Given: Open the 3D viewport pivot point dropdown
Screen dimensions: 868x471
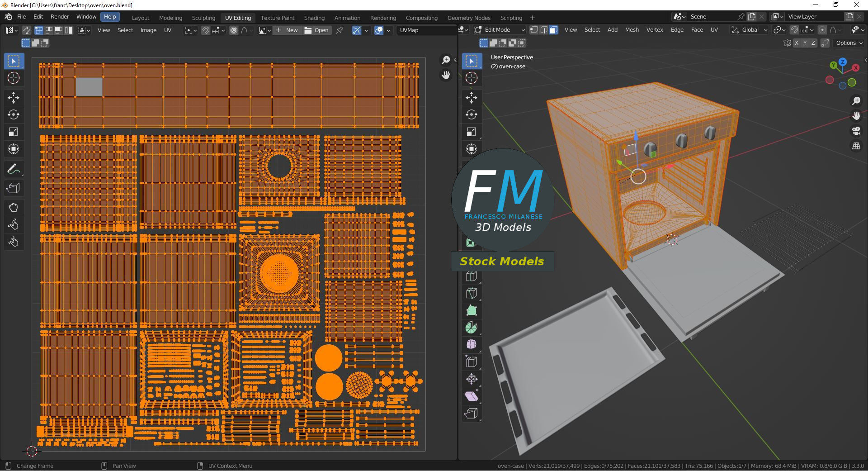Looking at the screenshot, I should tap(779, 30).
